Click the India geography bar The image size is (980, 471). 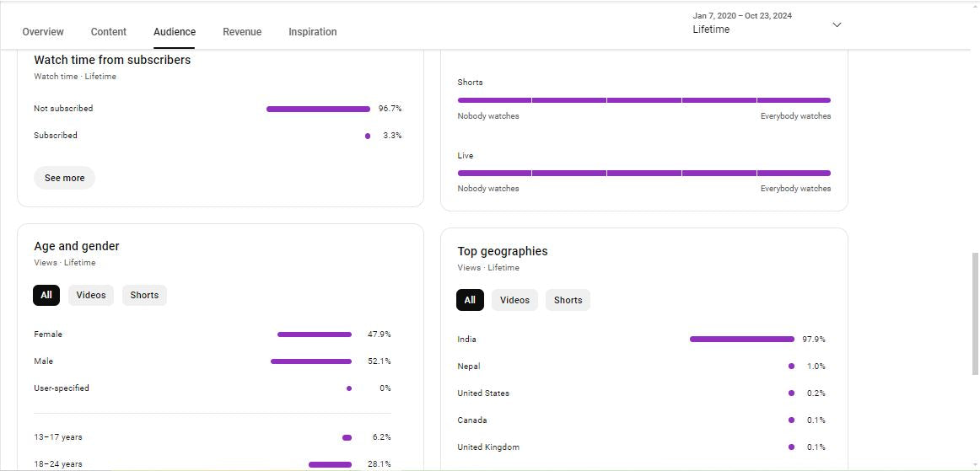(x=741, y=340)
